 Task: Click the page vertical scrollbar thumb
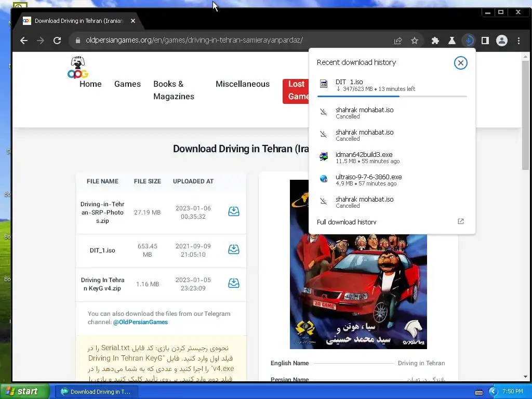(525, 115)
